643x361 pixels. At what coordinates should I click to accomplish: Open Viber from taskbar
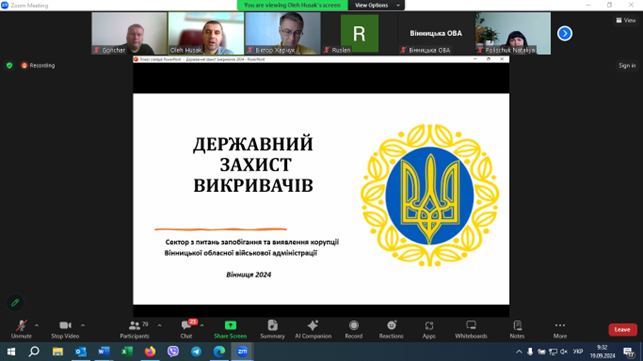point(173,352)
